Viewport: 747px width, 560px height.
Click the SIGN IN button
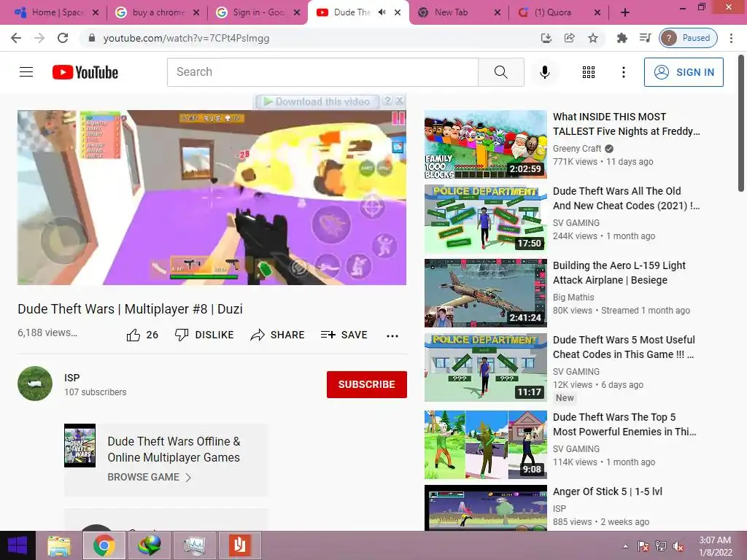[684, 72]
